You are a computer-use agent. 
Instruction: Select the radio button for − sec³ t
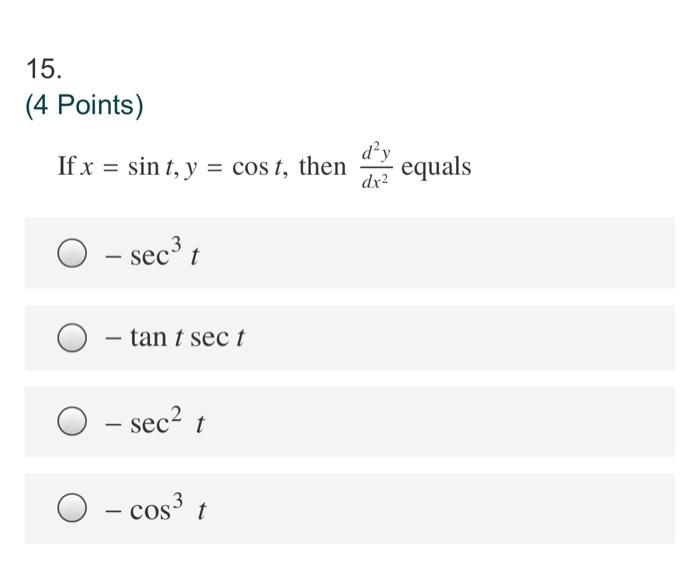tap(72, 253)
